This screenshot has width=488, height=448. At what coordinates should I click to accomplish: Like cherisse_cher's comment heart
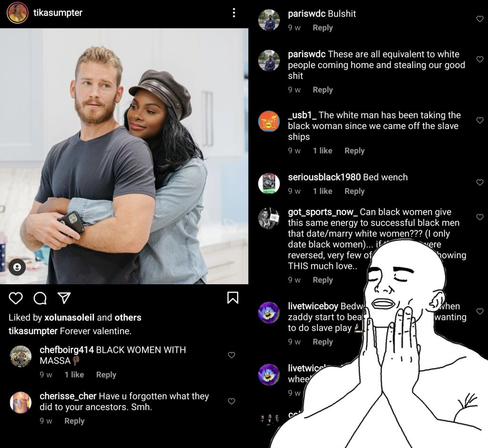231,401
